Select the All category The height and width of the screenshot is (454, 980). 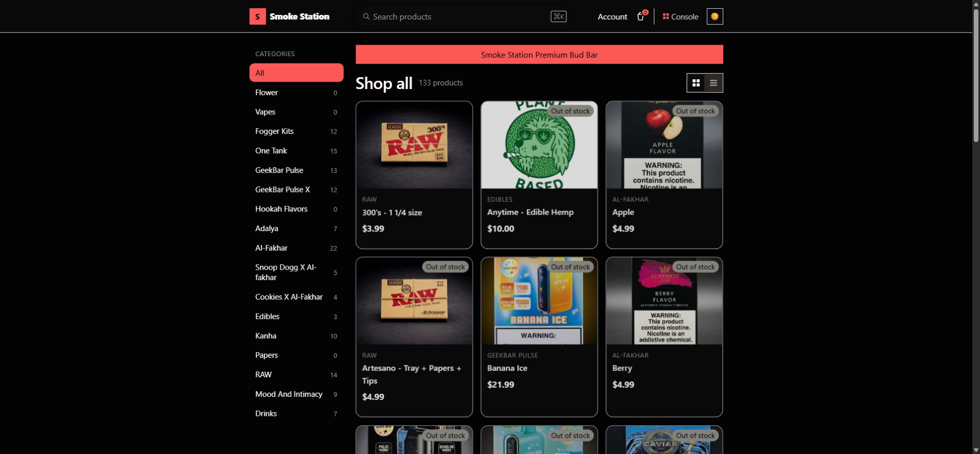pos(296,73)
